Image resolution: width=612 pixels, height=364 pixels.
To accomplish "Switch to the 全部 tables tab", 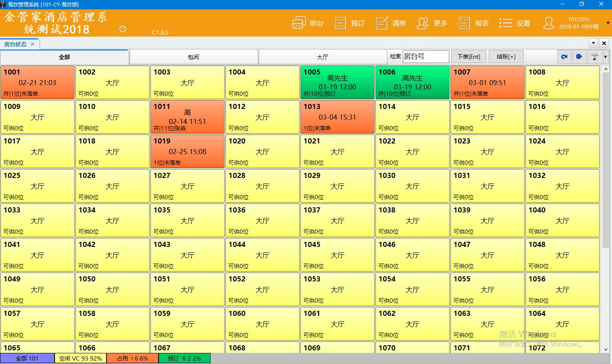I will point(64,57).
